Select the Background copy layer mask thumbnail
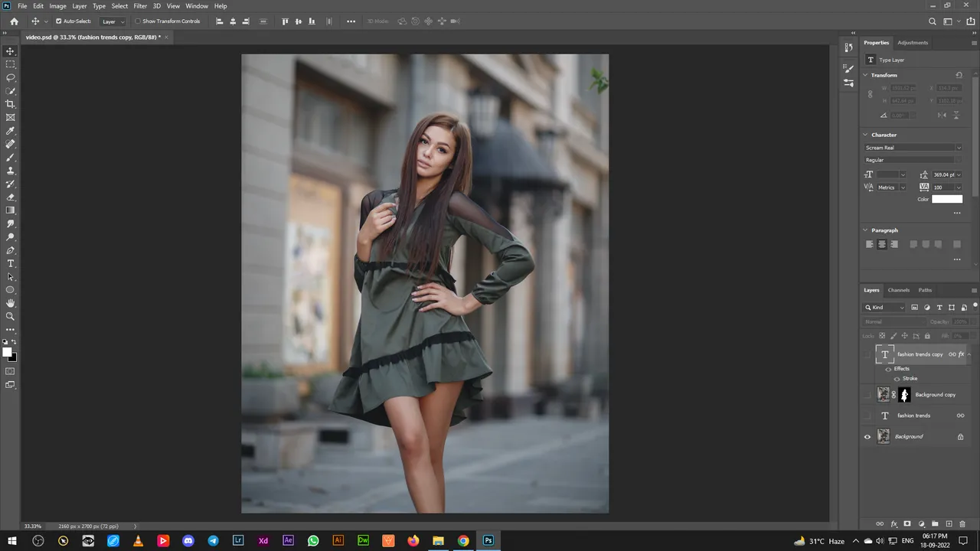This screenshot has height=551, width=980. click(x=904, y=395)
